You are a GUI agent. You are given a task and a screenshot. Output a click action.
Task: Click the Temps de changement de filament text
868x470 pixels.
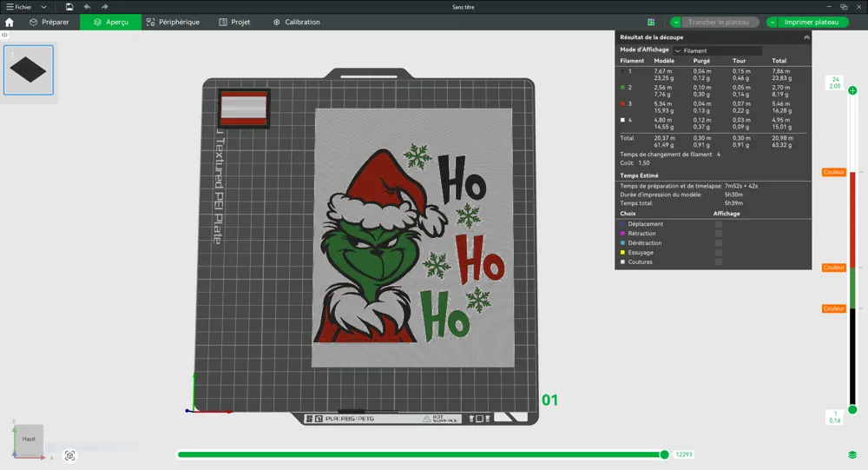point(667,155)
